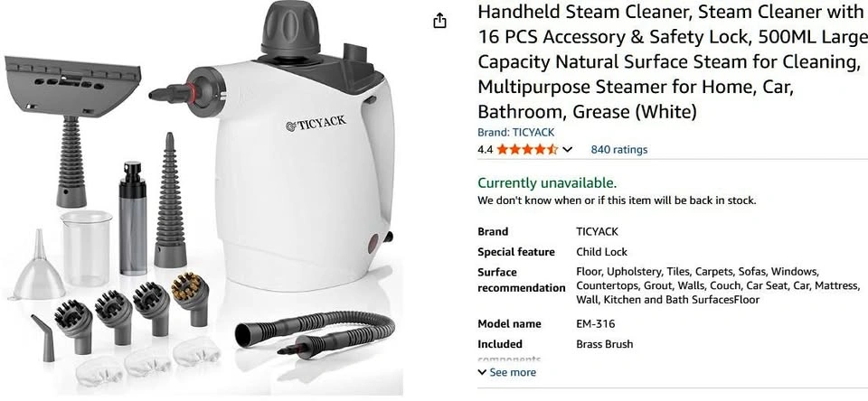
Task: Click the gray window squeegee attachment
Action: (72, 130)
